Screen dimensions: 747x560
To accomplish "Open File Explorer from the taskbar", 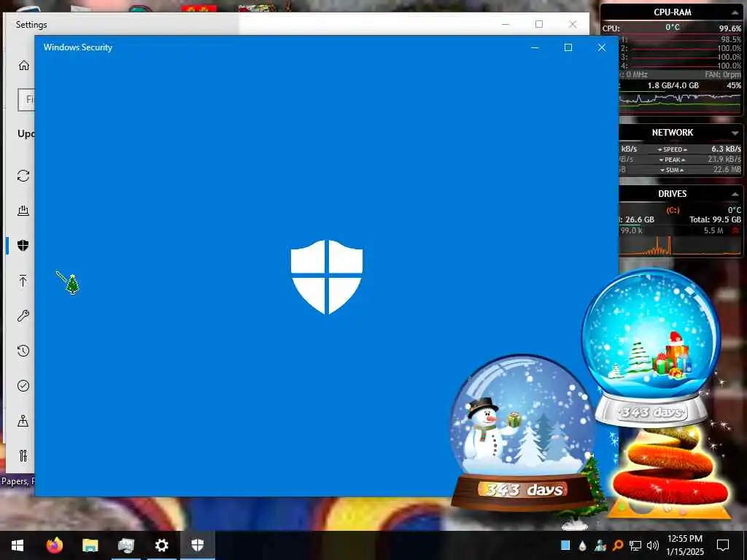I will pos(90,545).
